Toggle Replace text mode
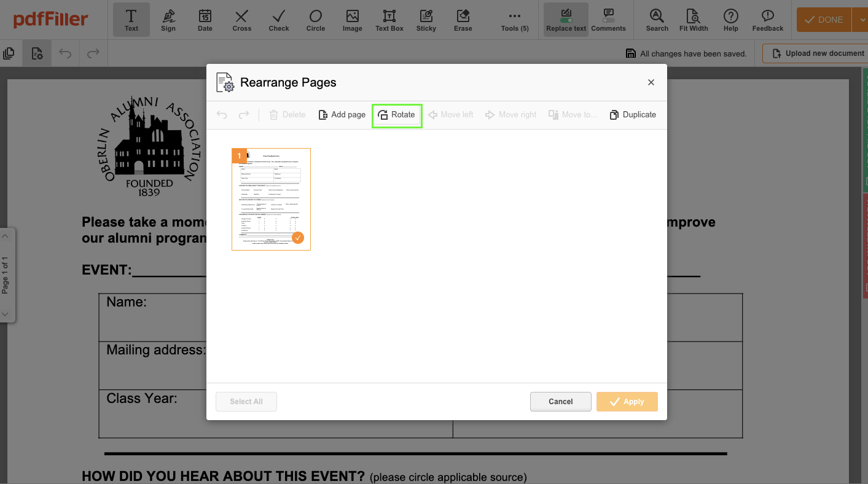Screen dimensions: 868x484 click(x=565, y=19)
